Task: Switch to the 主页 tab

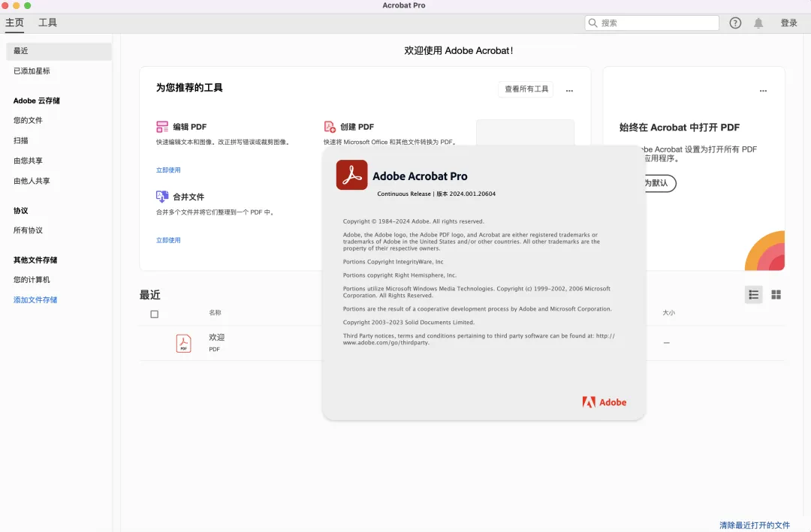Action: [14, 23]
